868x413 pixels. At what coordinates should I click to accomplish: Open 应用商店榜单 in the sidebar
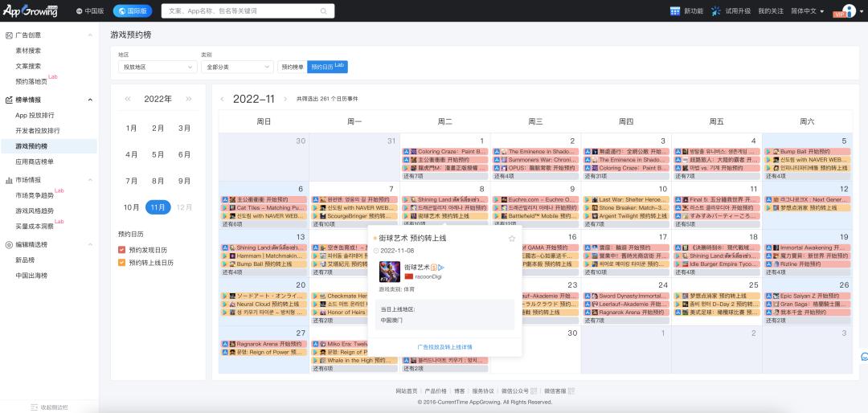(35, 162)
